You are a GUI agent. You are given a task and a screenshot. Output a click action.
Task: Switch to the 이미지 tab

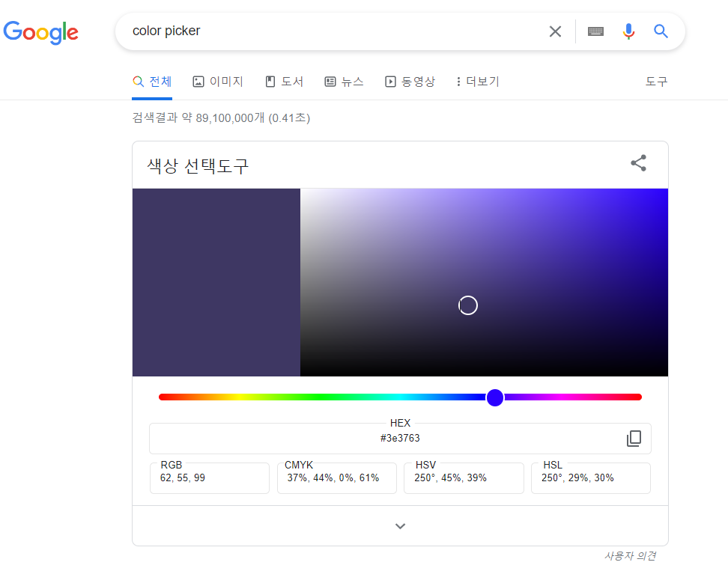click(x=217, y=81)
